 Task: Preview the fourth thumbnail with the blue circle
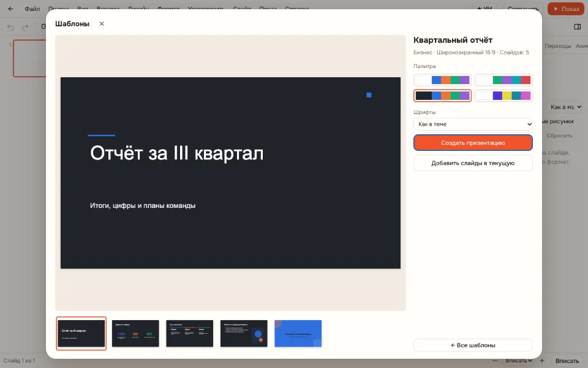pos(244,334)
